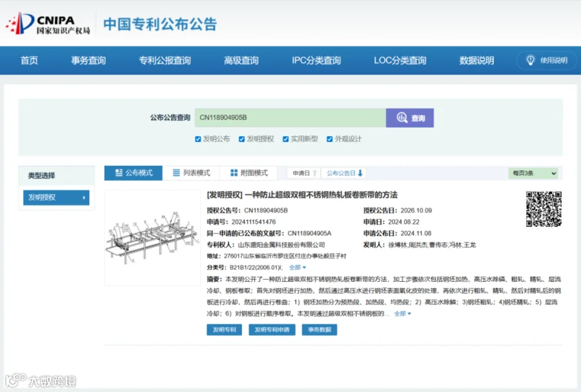Click the published document number CN118904905A
The image size is (581, 392).
pos(309,233)
